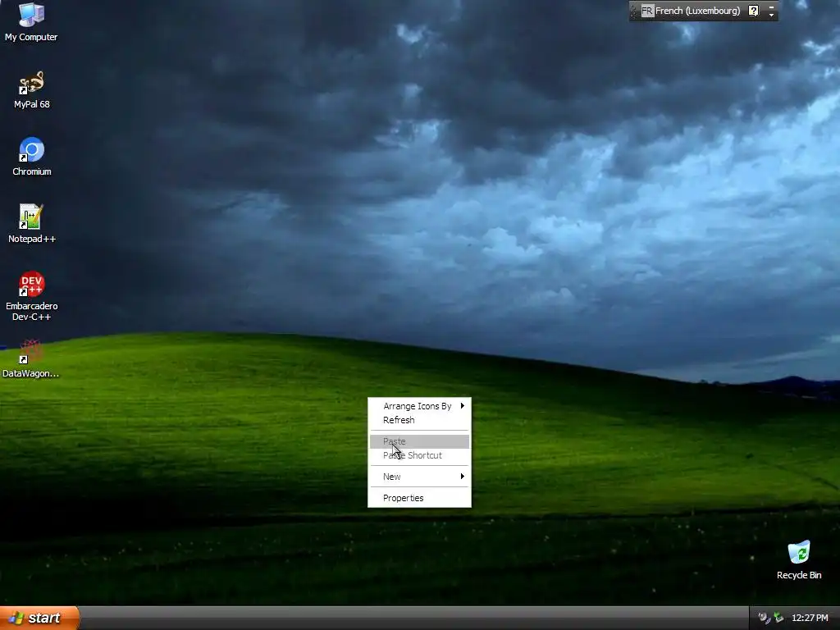This screenshot has height=630, width=840.
Task: Open the language bar help icon
Action: click(x=753, y=11)
